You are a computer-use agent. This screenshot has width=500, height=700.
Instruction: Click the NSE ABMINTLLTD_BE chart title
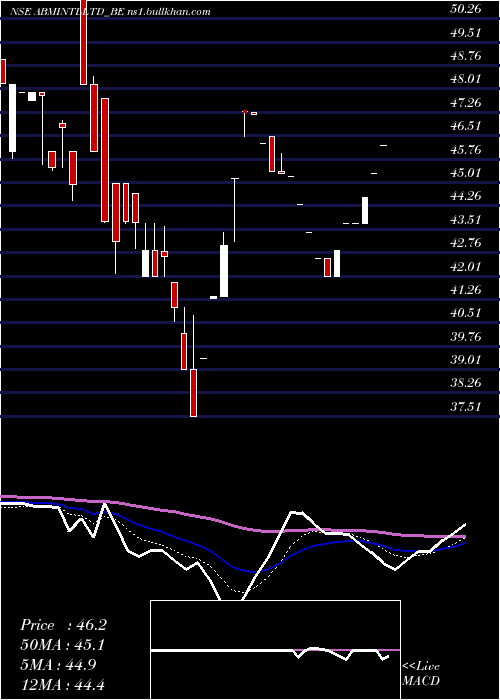tap(67, 12)
